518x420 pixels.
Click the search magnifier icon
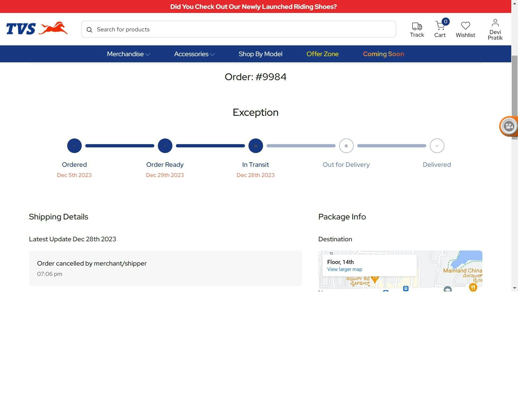tap(90, 30)
